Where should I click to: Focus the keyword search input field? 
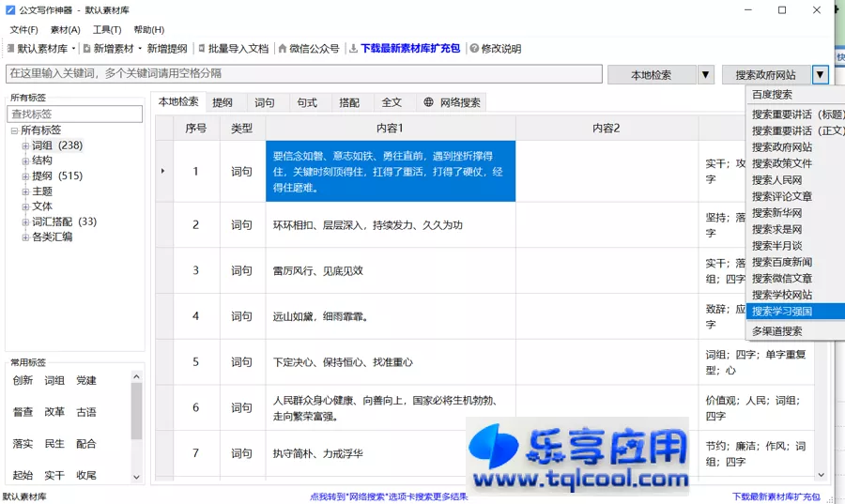pyautogui.click(x=304, y=74)
